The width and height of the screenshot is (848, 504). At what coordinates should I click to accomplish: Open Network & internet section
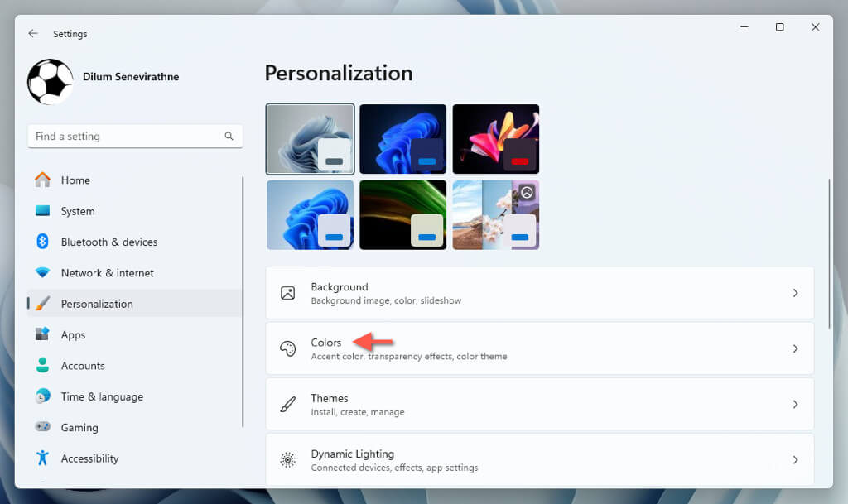click(135, 273)
